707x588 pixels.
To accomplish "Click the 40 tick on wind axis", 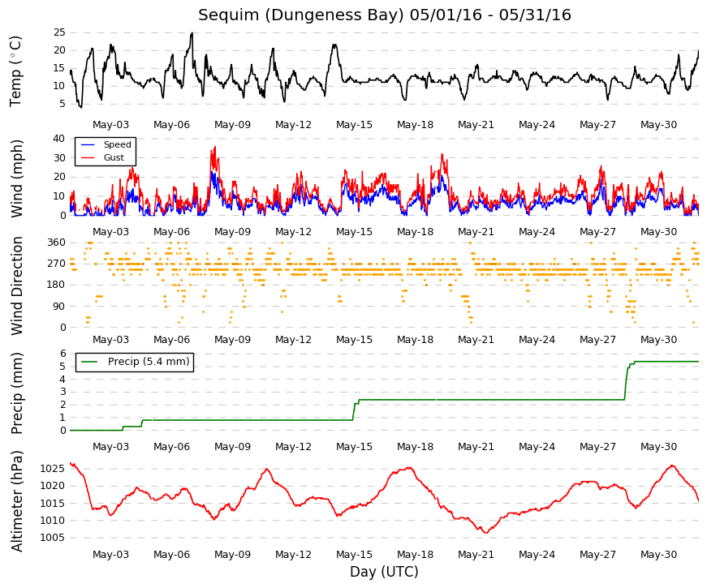I will point(59,139).
